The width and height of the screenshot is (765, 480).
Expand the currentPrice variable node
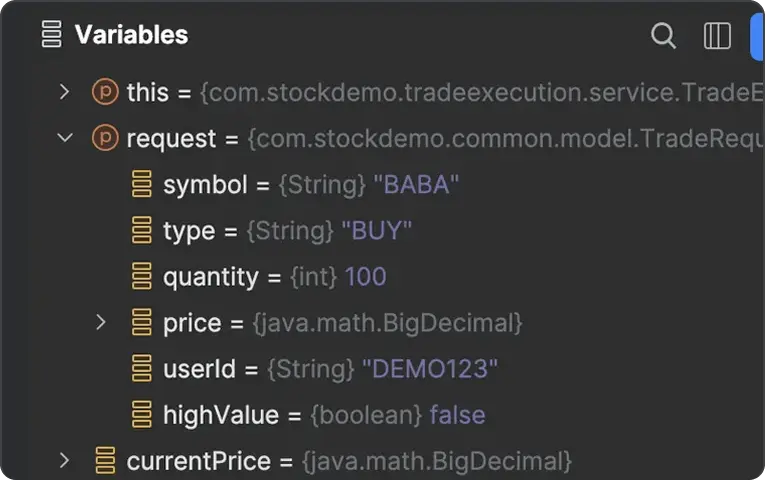point(65,461)
